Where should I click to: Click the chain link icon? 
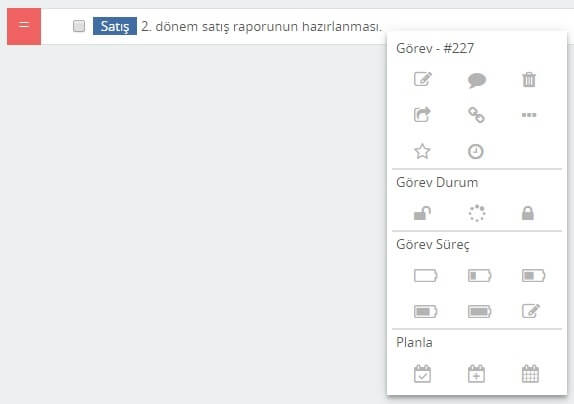(x=476, y=115)
